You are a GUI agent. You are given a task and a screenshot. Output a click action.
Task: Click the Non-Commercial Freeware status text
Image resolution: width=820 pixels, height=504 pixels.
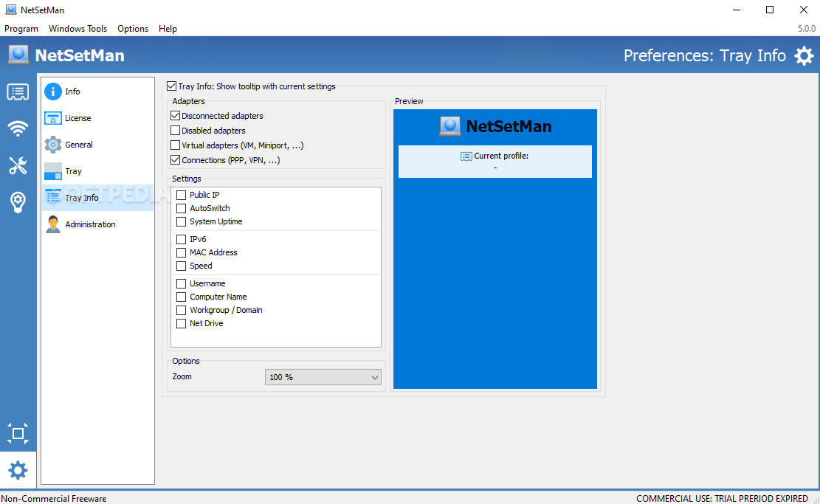(x=53, y=499)
